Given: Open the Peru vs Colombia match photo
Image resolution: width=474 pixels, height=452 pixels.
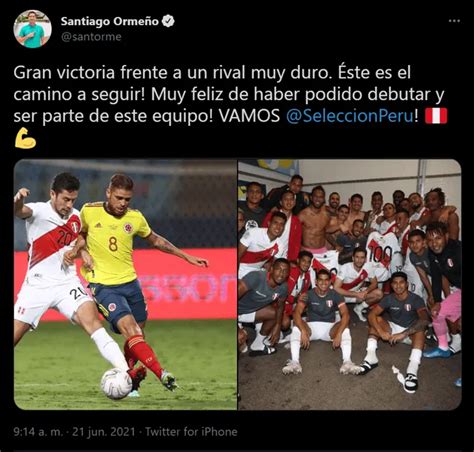Looking at the screenshot, I should (125, 284).
